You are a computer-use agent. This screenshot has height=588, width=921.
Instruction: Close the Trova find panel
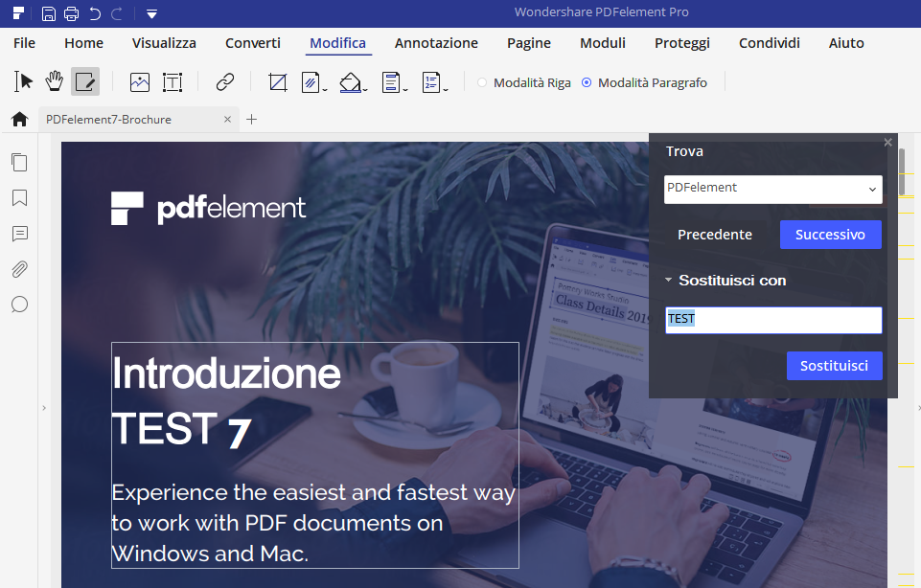pos(887,142)
